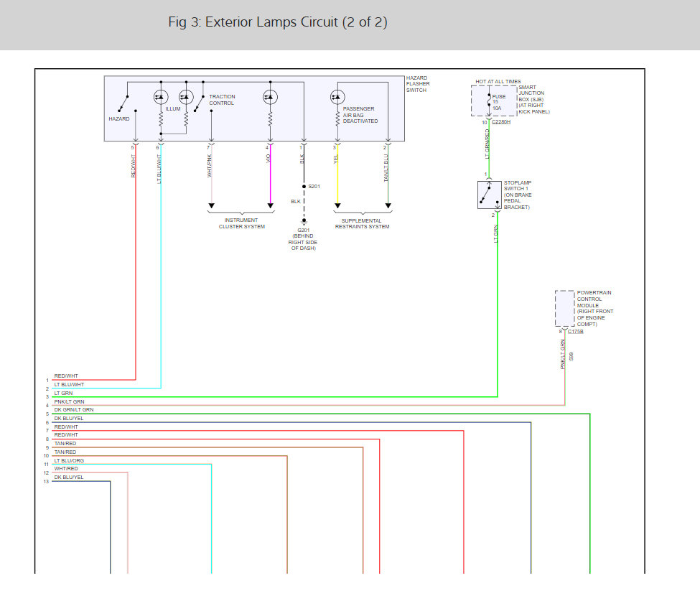Select the SMART JUNCTION BOX (SJB) label
700x596 pixels.
pos(534,100)
